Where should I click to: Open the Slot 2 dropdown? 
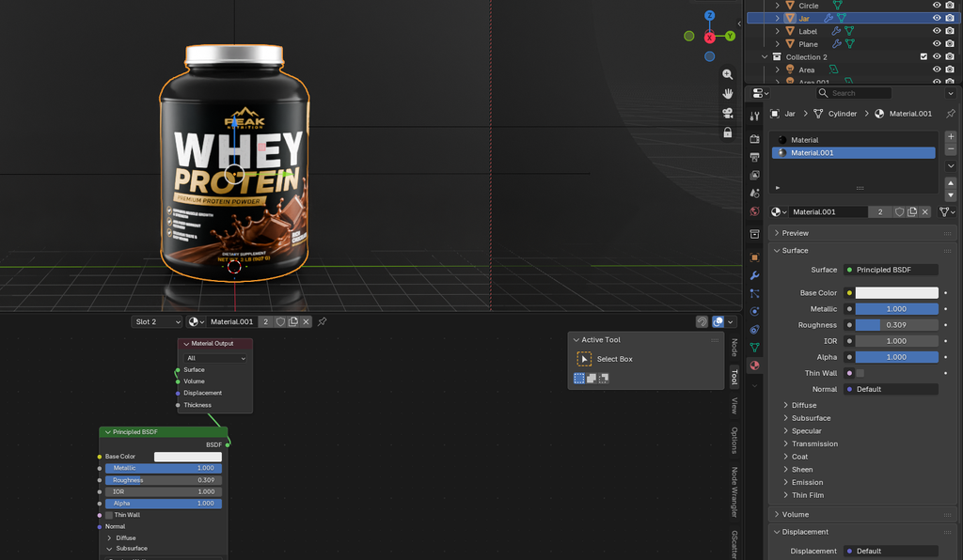157,321
